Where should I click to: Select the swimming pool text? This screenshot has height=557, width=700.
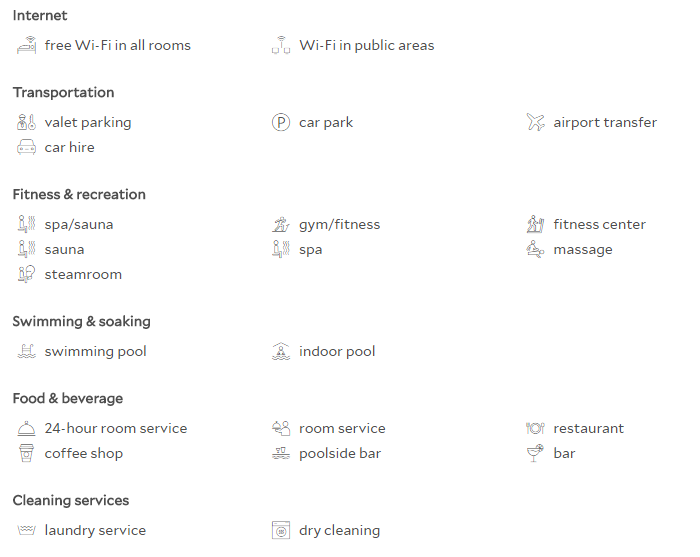95,352
